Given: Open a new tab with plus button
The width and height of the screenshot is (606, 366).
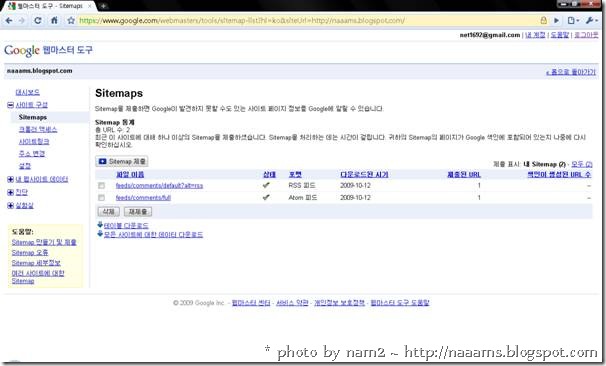Looking at the screenshot, I should coord(104,6).
